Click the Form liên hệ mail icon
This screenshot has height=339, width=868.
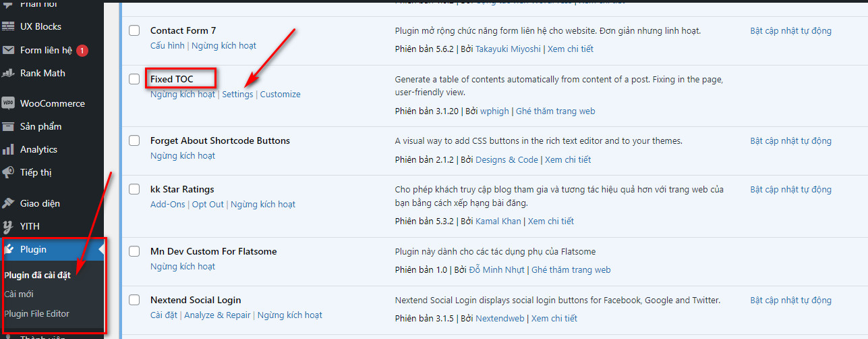[8, 50]
